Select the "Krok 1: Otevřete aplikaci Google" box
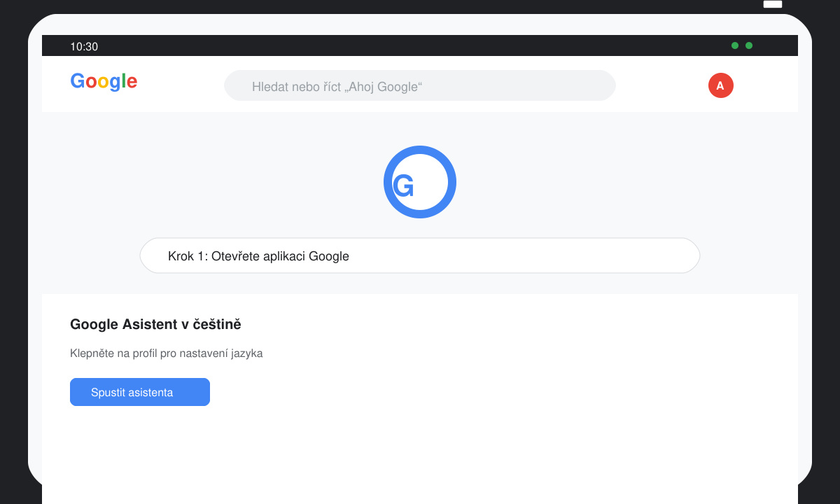Screen dimensions: 840x504 coord(420,255)
